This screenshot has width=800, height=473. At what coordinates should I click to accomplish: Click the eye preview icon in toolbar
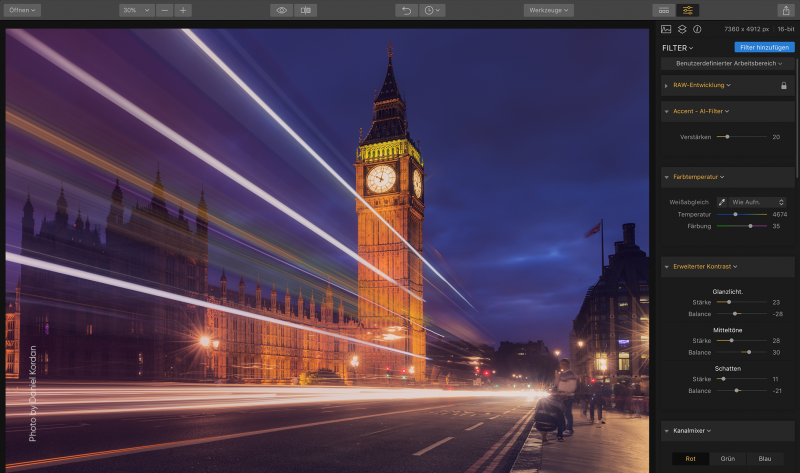281,10
